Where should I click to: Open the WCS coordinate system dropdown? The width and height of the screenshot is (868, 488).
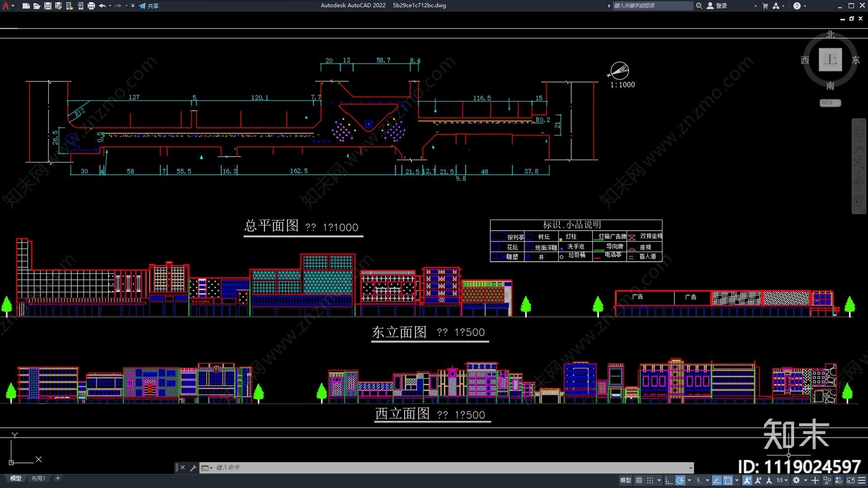point(830,102)
